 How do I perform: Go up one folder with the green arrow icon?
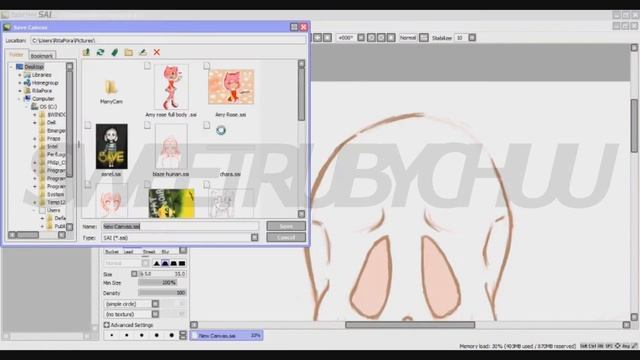[x=86, y=52]
